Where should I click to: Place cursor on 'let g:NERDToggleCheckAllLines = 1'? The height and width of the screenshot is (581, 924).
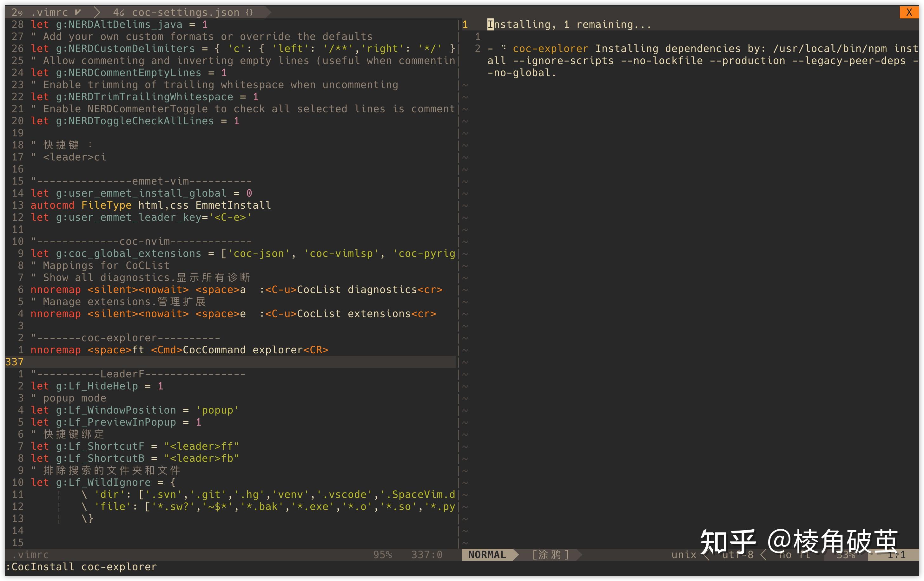click(135, 121)
